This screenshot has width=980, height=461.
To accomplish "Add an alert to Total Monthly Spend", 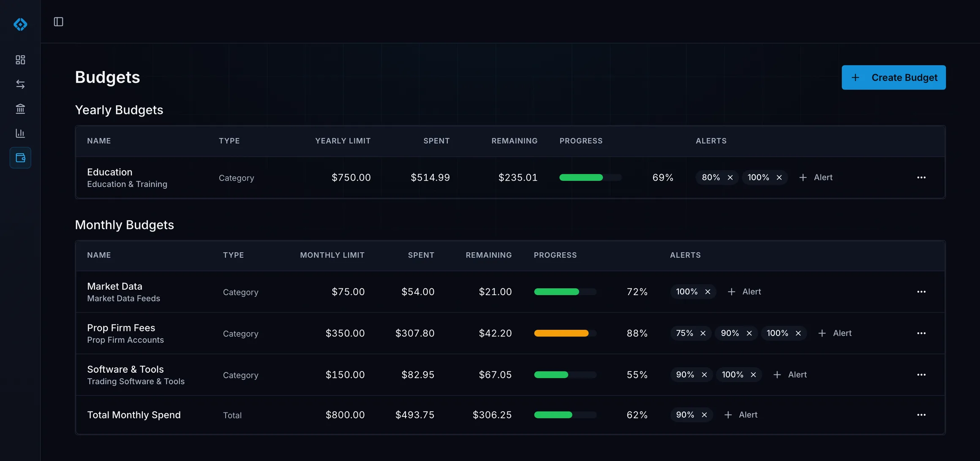I will click(x=740, y=415).
